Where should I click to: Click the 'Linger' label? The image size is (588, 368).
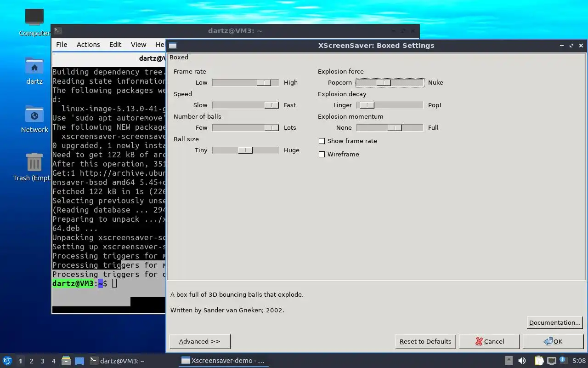pyautogui.click(x=343, y=105)
